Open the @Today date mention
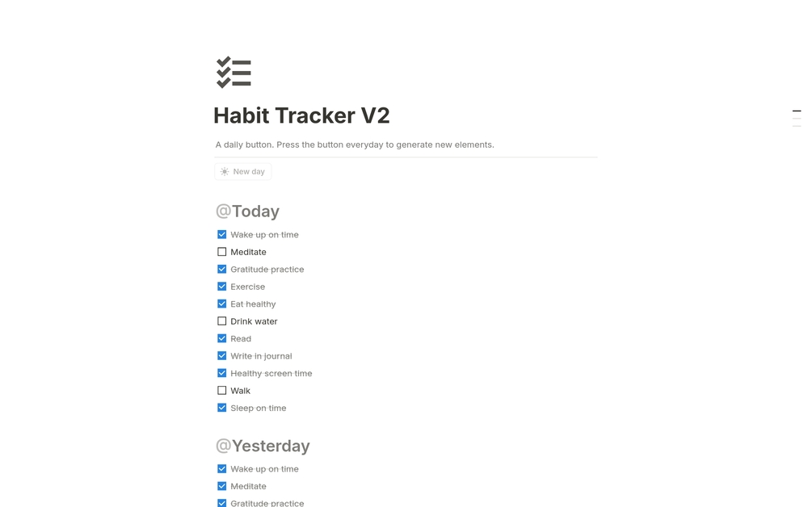The image size is (812, 507). coord(247,211)
